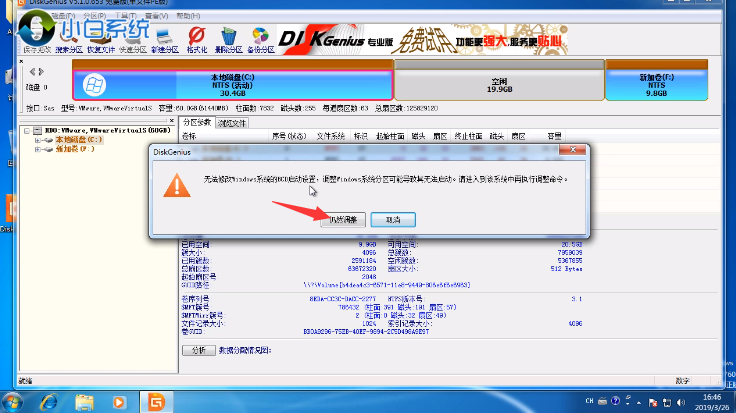Click the orange warning icon in dialog
The width and height of the screenshot is (736, 413).
(177, 185)
